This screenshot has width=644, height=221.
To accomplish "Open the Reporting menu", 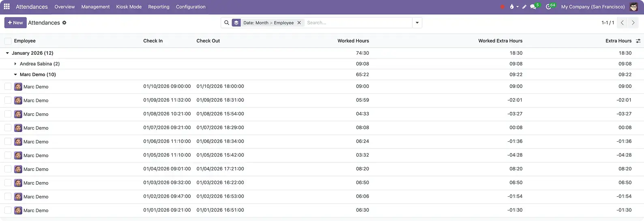I will pyautogui.click(x=159, y=7).
